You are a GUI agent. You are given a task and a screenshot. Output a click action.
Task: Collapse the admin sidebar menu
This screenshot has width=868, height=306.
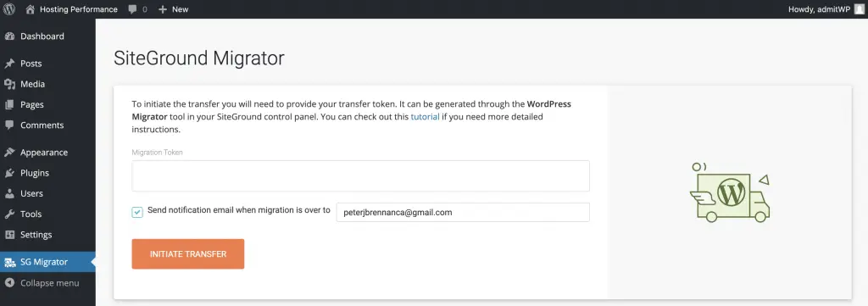tap(42, 283)
